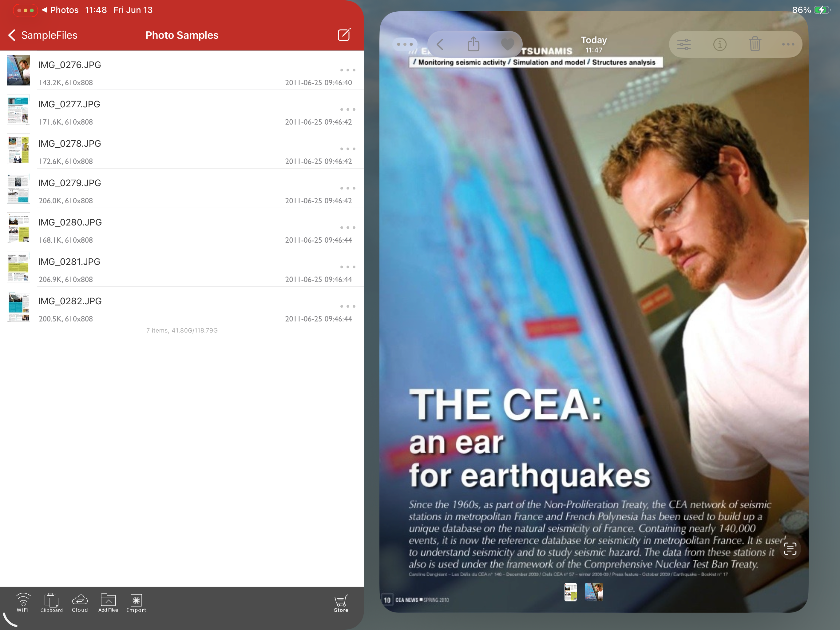Open IMG_0276.JPG thumbnail
Viewport: 840px width, 630px height.
18,70
